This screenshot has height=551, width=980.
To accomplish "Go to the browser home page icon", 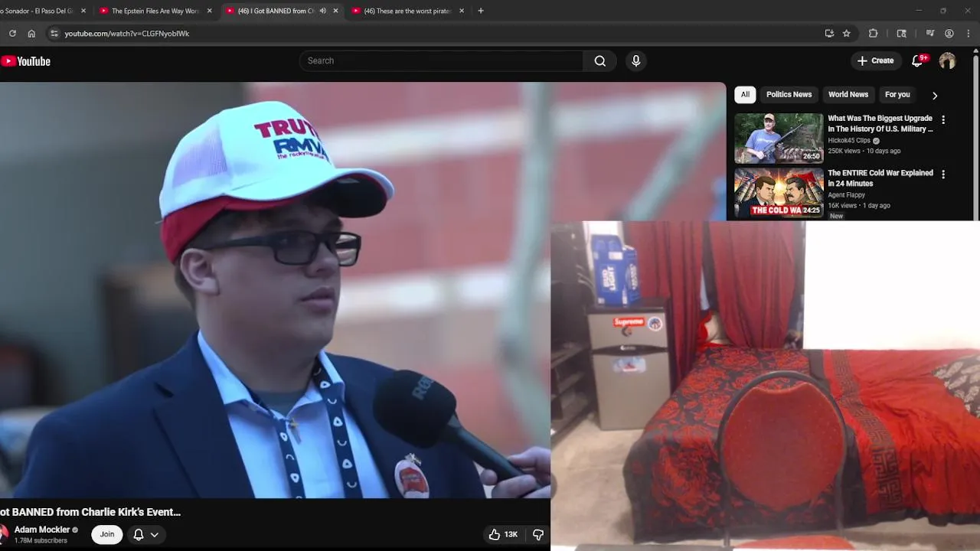I will [x=31, y=34].
